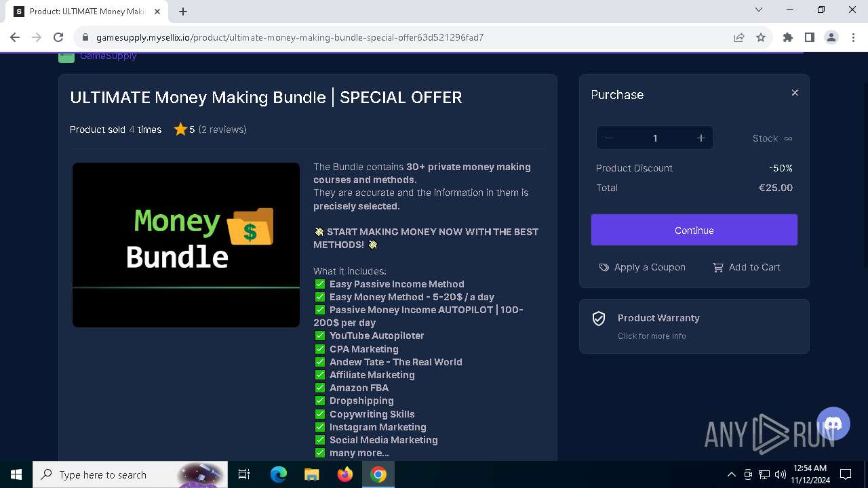The width and height of the screenshot is (868, 488).
Task: Open the Chrome profile avatar
Action: [831, 37]
